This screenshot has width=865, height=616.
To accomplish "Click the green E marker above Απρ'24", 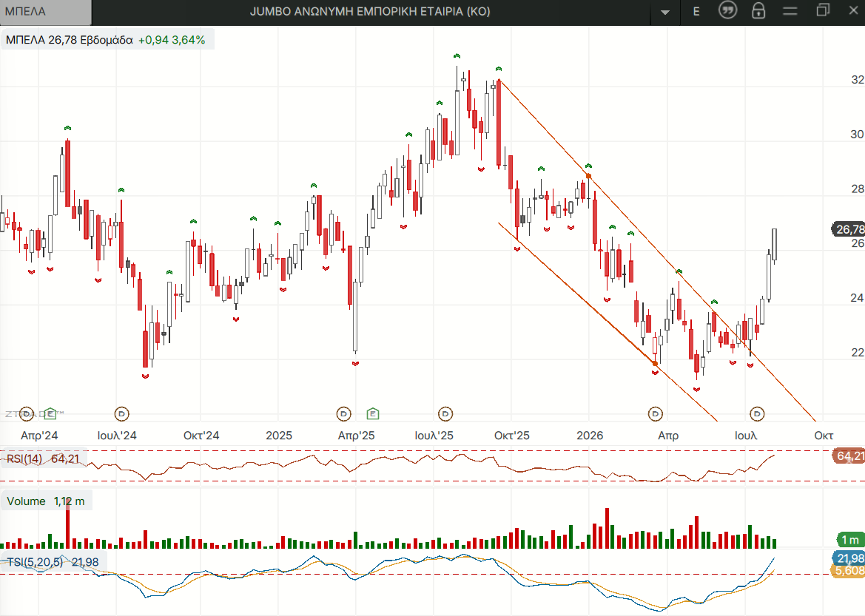I will [x=50, y=413].
